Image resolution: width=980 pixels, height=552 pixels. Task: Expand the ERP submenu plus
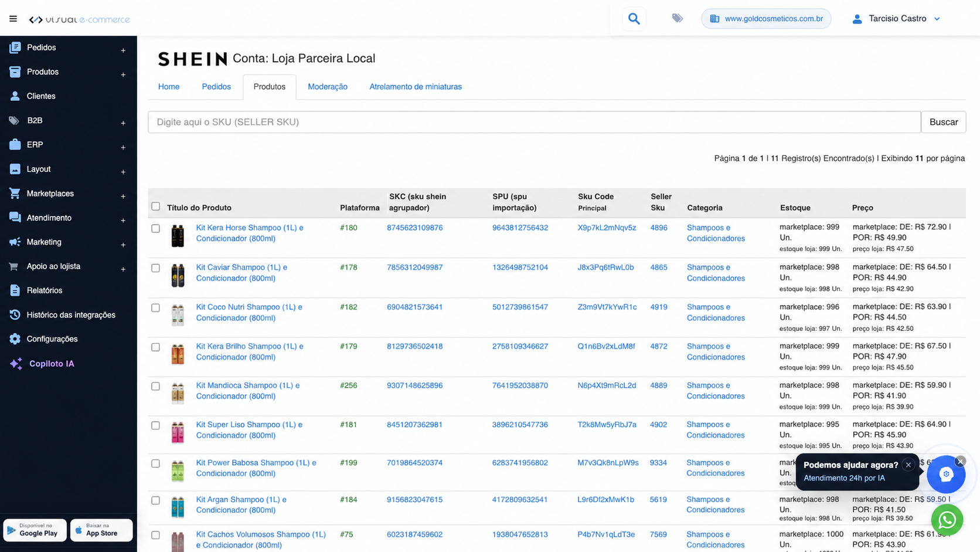pos(123,147)
